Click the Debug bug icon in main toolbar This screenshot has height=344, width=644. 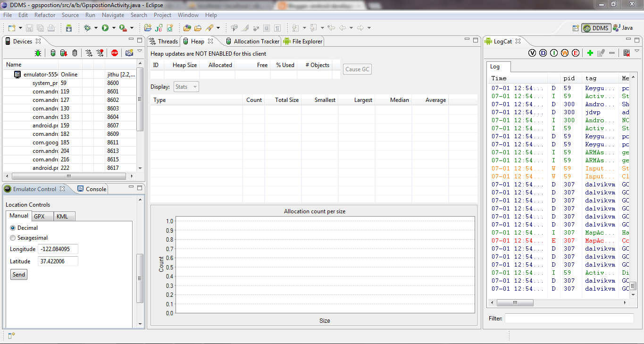87,28
